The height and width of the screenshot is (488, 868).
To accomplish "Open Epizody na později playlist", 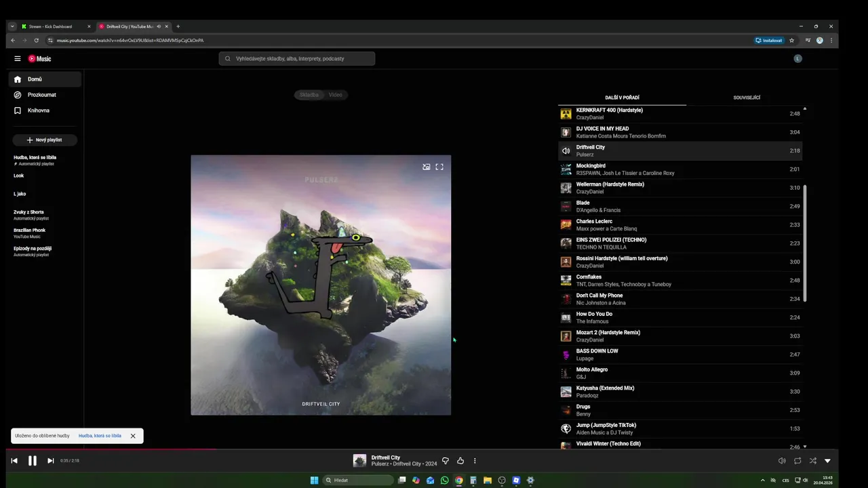I will tap(45, 251).
